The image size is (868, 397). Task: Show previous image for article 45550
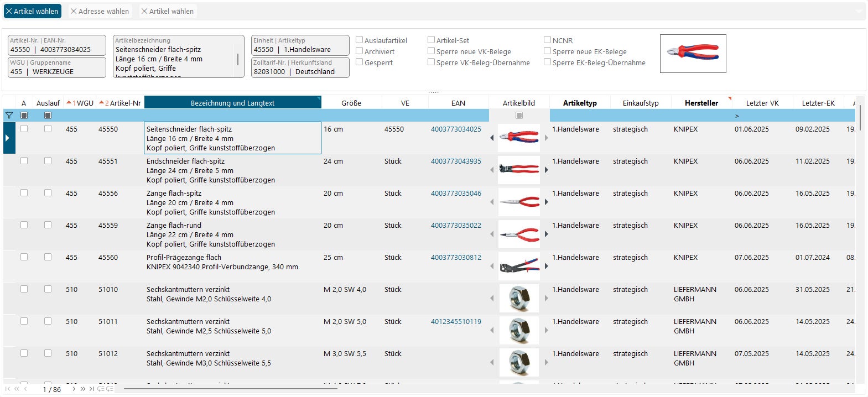pos(492,138)
